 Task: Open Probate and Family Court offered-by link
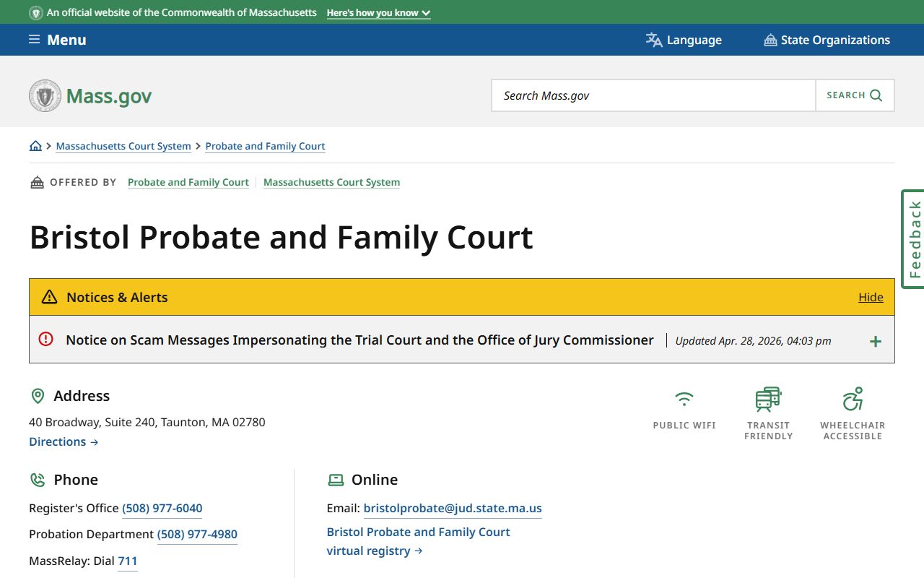(x=188, y=182)
